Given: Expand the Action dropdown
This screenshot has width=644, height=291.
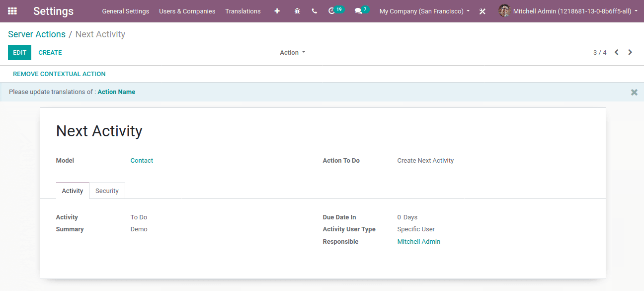Looking at the screenshot, I should [x=292, y=52].
